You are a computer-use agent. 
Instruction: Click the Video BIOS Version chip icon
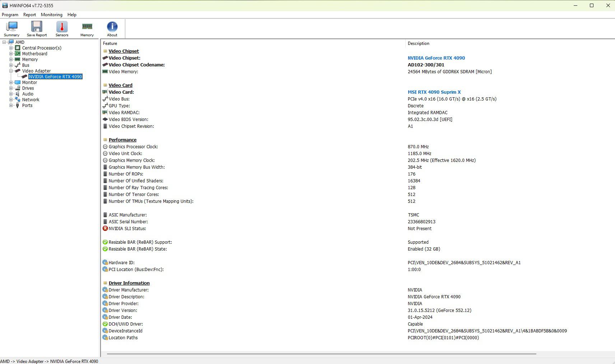coord(105,119)
